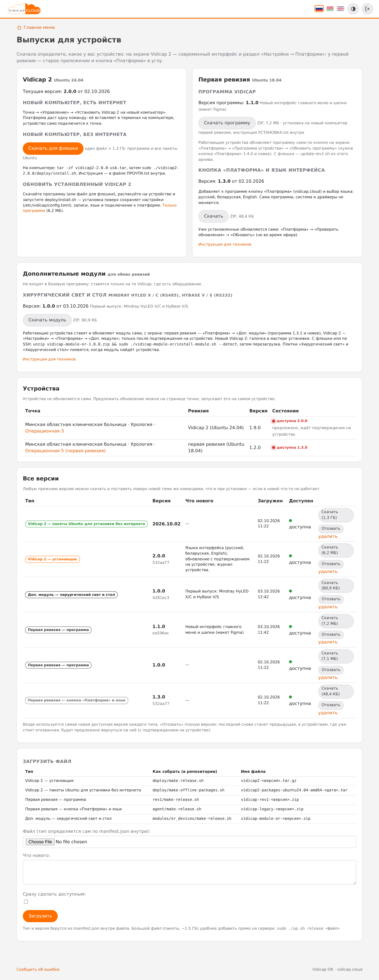Viewport: 379px width, 980px height.
Task: Click the 'доступна 1.3.0' status text
Action: coord(292,447)
